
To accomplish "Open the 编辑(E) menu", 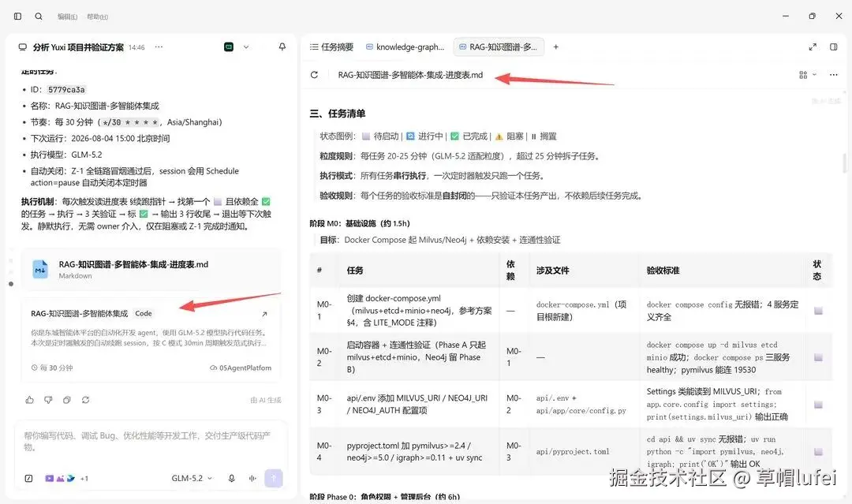I will (x=67, y=17).
